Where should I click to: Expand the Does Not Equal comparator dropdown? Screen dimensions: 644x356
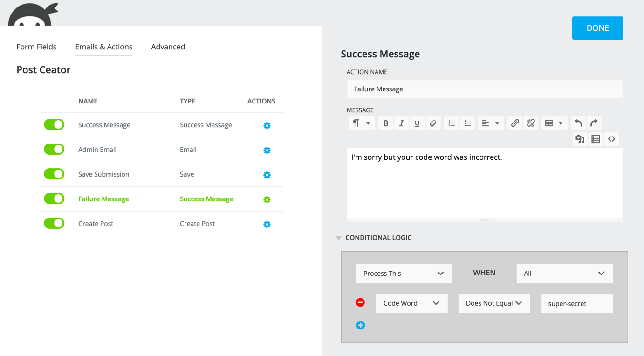pos(493,303)
